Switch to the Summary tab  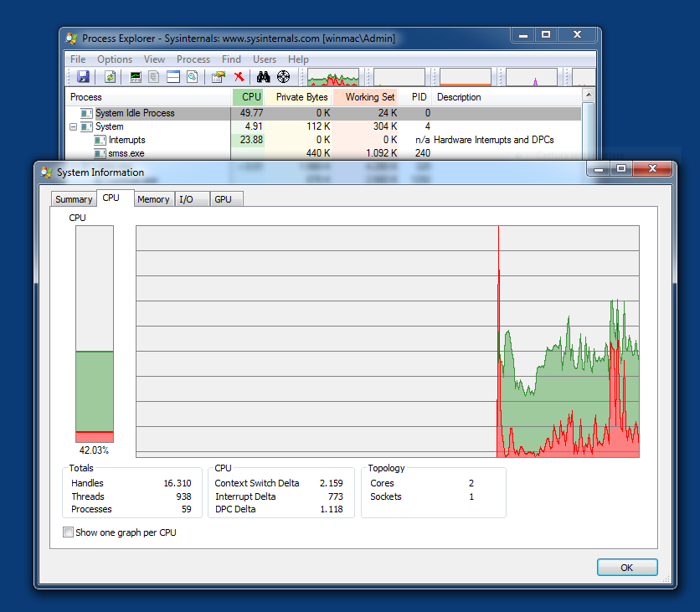(74, 199)
